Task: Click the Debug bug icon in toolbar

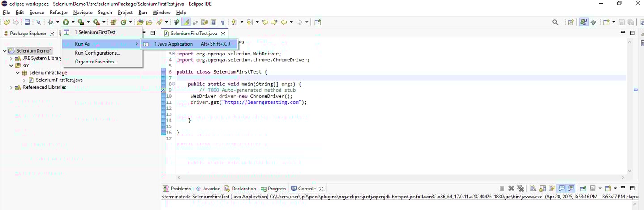Action: click(x=51, y=22)
